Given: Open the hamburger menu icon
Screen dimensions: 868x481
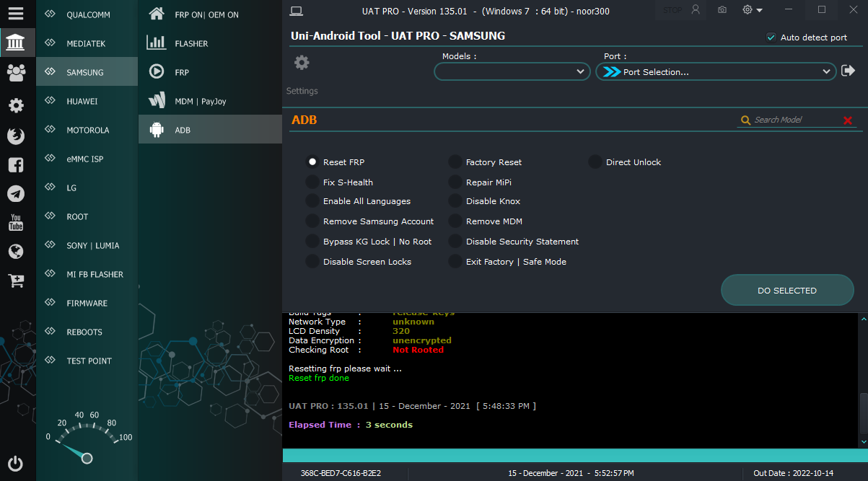Looking at the screenshot, I should (x=16, y=14).
